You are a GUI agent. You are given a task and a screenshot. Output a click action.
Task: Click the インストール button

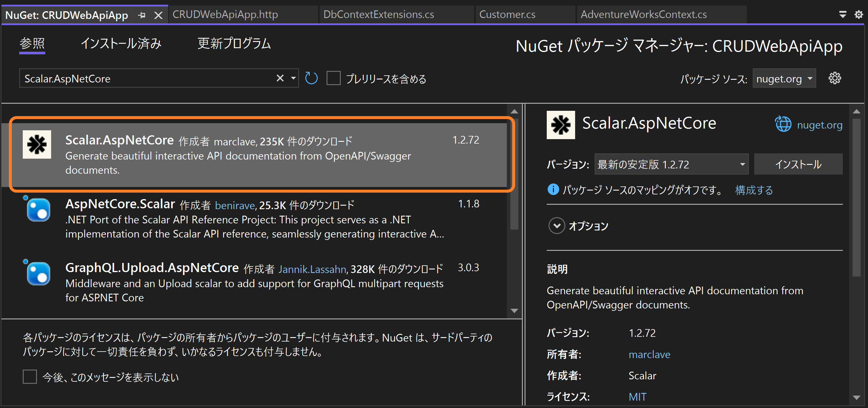[x=798, y=164]
